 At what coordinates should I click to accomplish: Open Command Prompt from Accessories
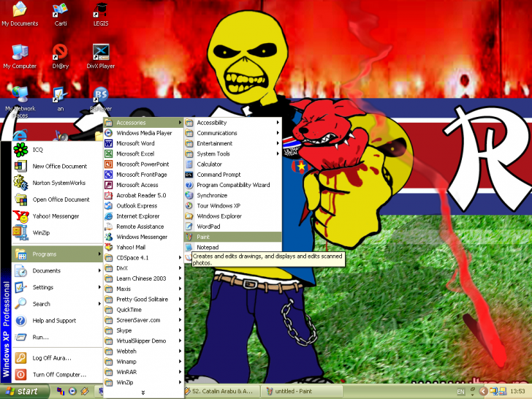(232, 175)
